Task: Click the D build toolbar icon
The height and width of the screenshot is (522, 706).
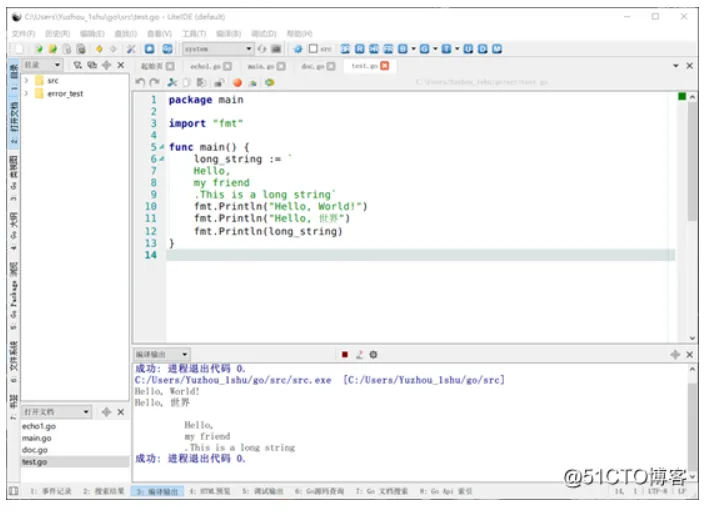Action: (x=482, y=49)
